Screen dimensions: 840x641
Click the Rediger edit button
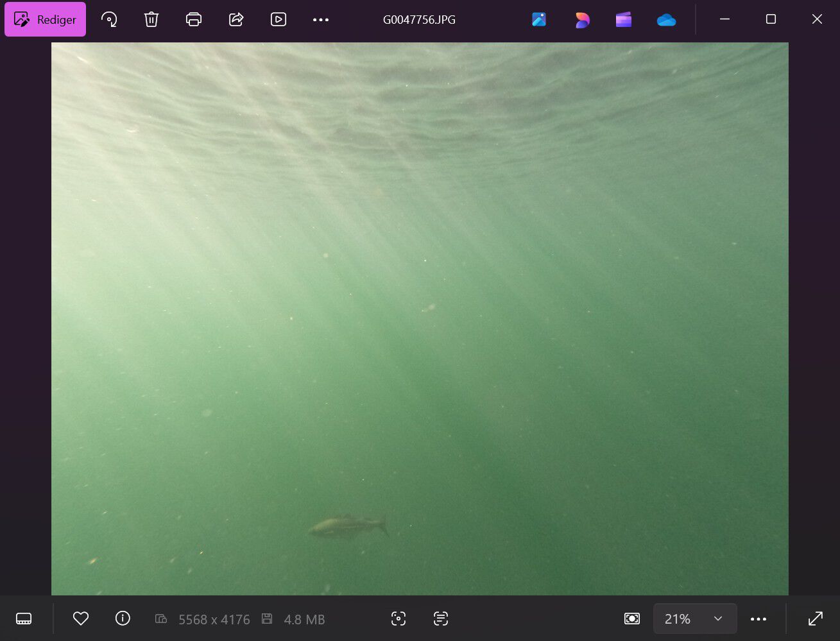(x=45, y=19)
